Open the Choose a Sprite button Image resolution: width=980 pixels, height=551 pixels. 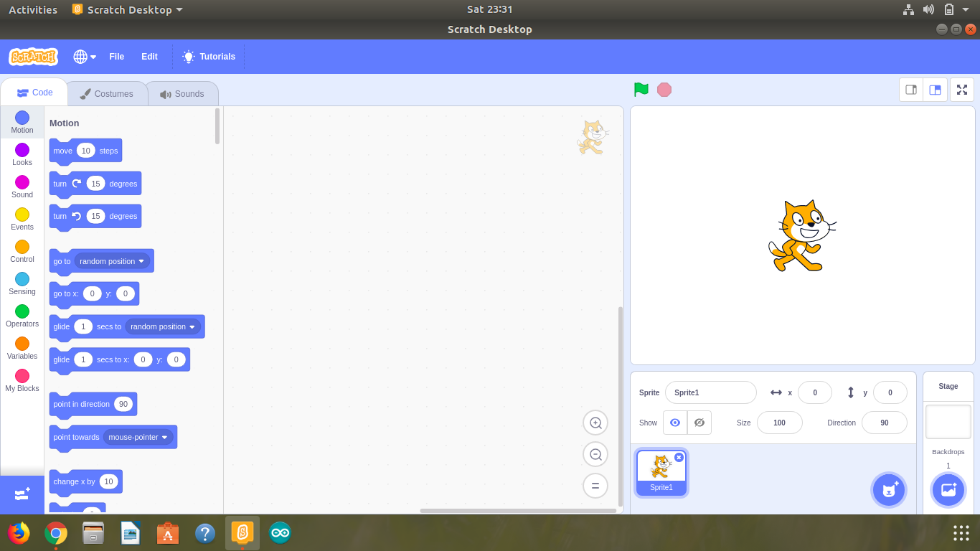click(x=889, y=490)
